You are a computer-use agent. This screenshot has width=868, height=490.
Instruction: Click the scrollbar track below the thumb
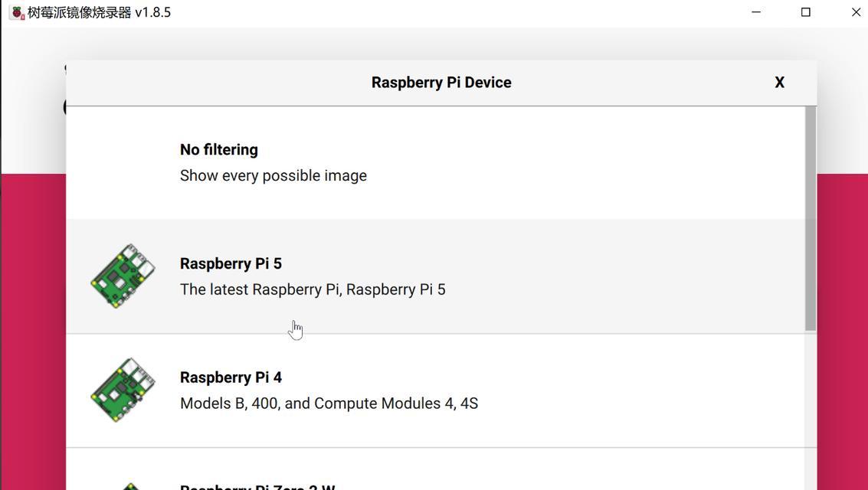point(811,406)
